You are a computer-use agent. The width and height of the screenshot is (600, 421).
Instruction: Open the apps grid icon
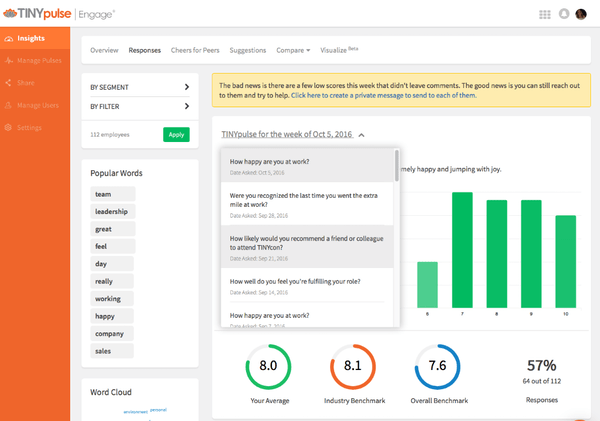point(545,15)
